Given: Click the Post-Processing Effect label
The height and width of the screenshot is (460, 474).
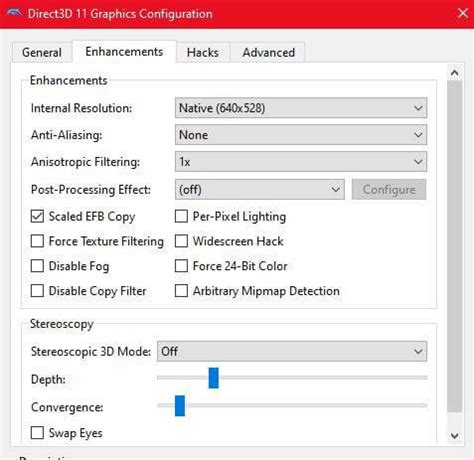Looking at the screenshot, I should point(91,190).
